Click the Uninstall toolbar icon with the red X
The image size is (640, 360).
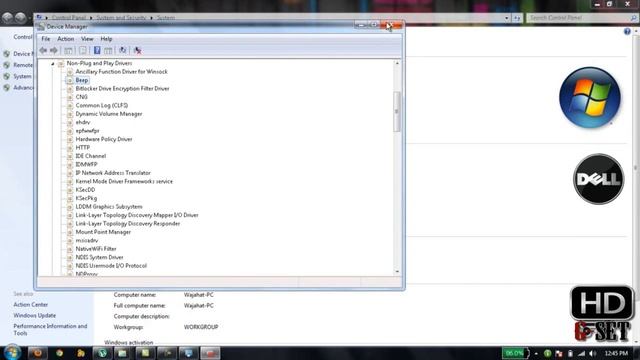138,50
